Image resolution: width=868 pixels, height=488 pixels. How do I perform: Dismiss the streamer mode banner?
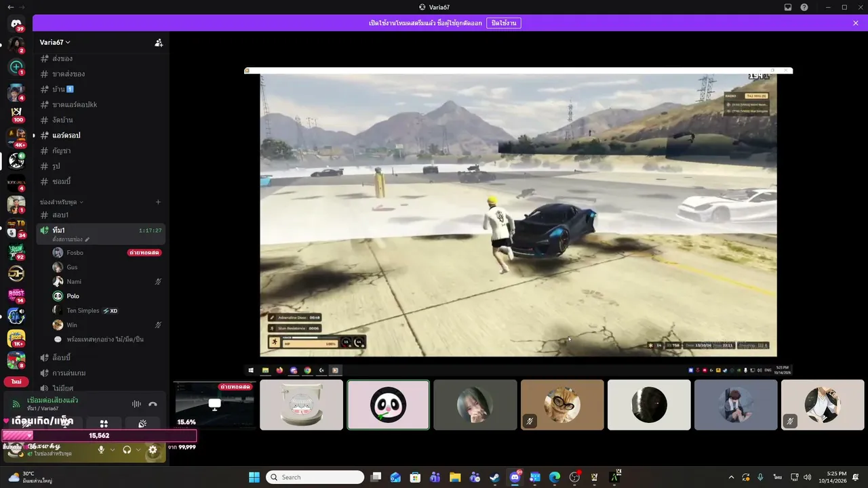coord(856,23)
